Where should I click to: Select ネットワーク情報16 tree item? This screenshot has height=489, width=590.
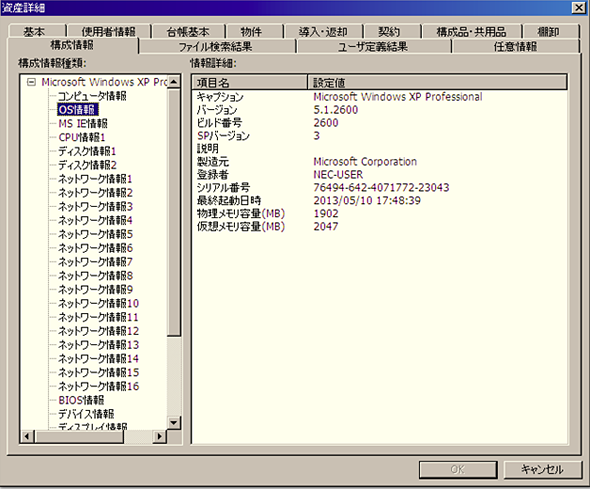(98, 386)
